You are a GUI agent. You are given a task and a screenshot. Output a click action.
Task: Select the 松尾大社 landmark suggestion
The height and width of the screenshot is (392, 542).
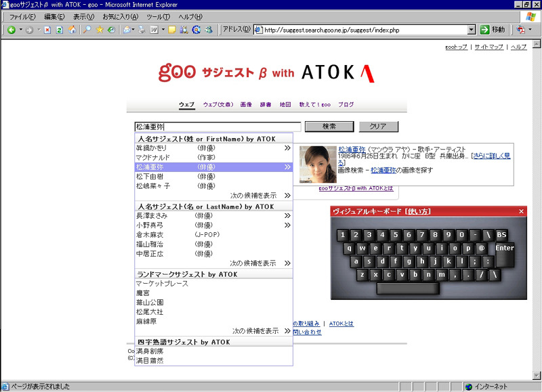(213, 312)
